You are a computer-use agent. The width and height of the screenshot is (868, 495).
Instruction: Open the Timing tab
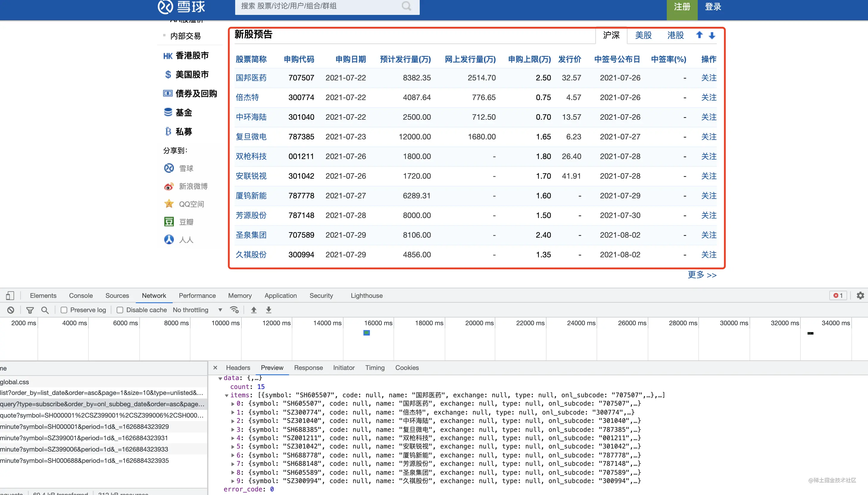point(375,368)
